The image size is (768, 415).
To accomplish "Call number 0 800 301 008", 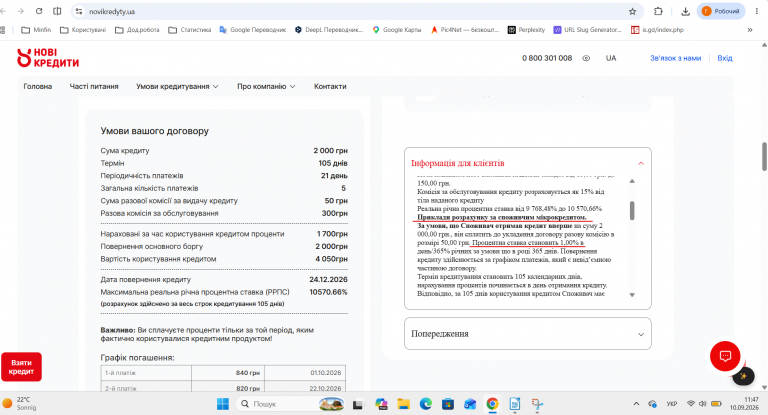I will (547, 58).
